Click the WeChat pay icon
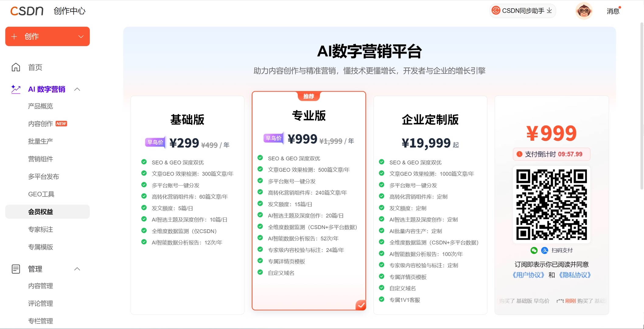Image resolution: width=644 pixels, height=329 pixels. click(534, 250)
